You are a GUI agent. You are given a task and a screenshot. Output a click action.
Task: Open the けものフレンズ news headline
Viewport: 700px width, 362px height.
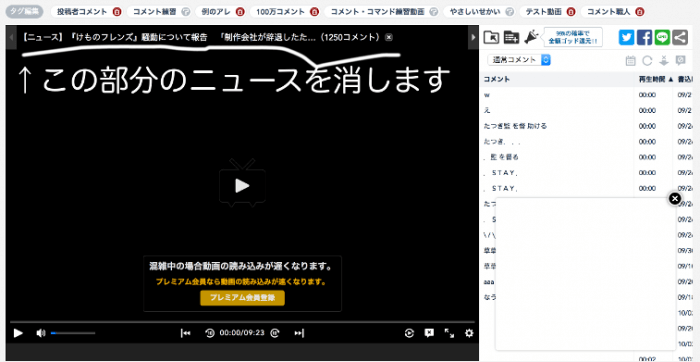[200, 37]
